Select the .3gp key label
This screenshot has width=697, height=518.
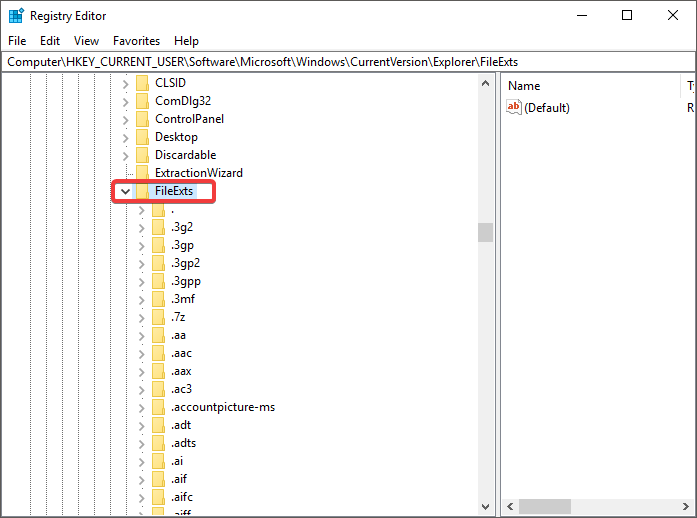[182, 245]
